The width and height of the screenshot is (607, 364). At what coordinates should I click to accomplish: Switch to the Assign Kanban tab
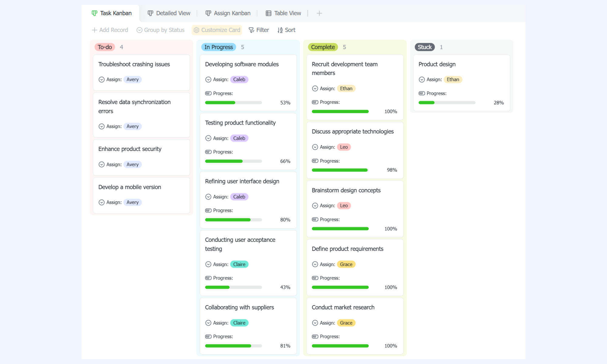228,13
